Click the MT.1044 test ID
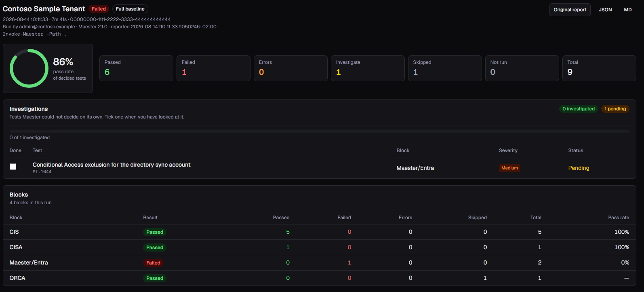 tap(42, 172)
